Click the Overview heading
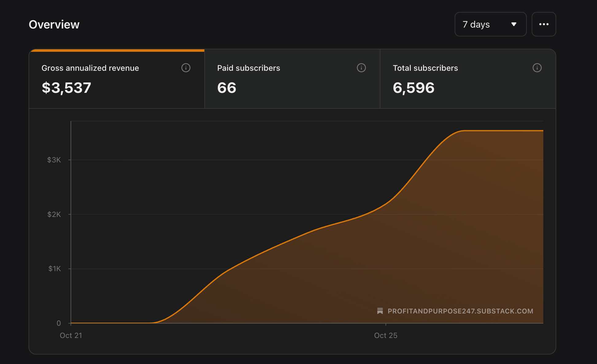This screenshot has height=364, width=597. click(x=54, y=25)
